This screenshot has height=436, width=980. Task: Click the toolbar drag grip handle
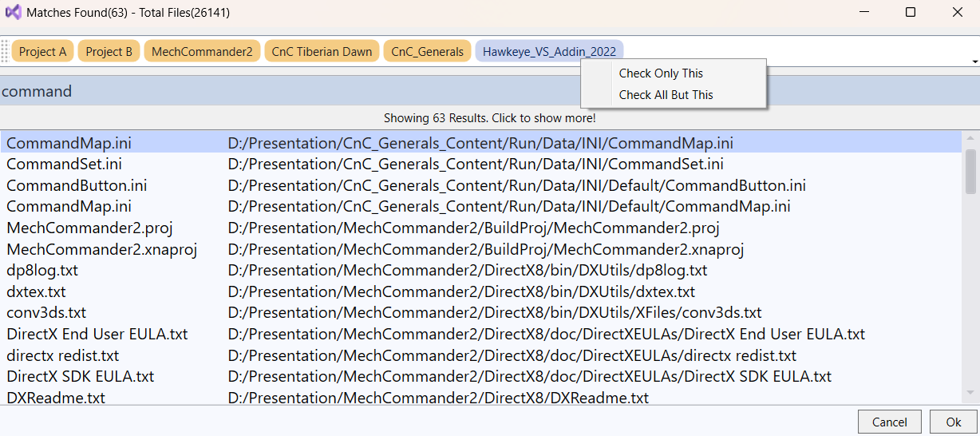click(x=5, y=51)
